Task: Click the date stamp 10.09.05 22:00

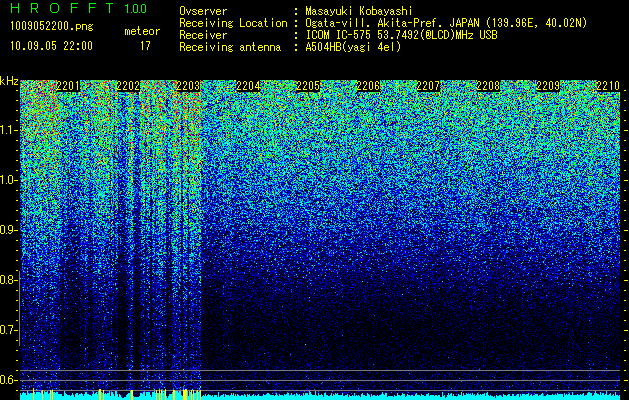Action: (51, 46)
